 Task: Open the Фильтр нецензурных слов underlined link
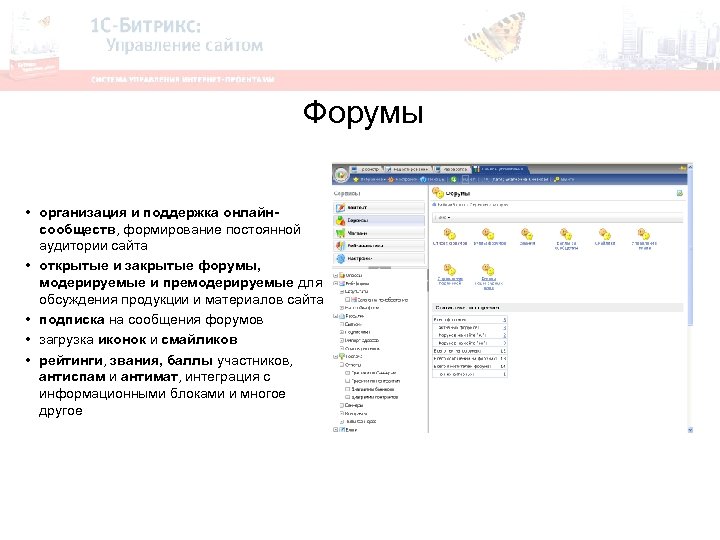tap(489, 283)
